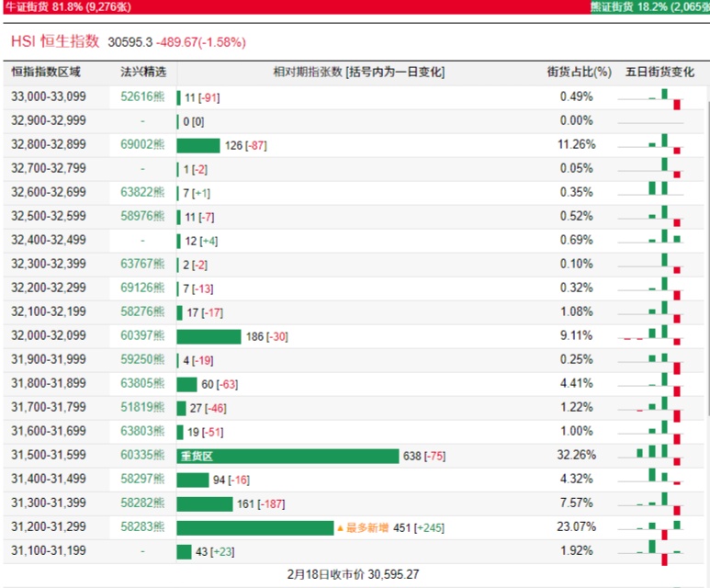The image size is (710, 588).
Task: Select range 33,000-33,099
Action: pyautogui.click(x=49, y=96)
